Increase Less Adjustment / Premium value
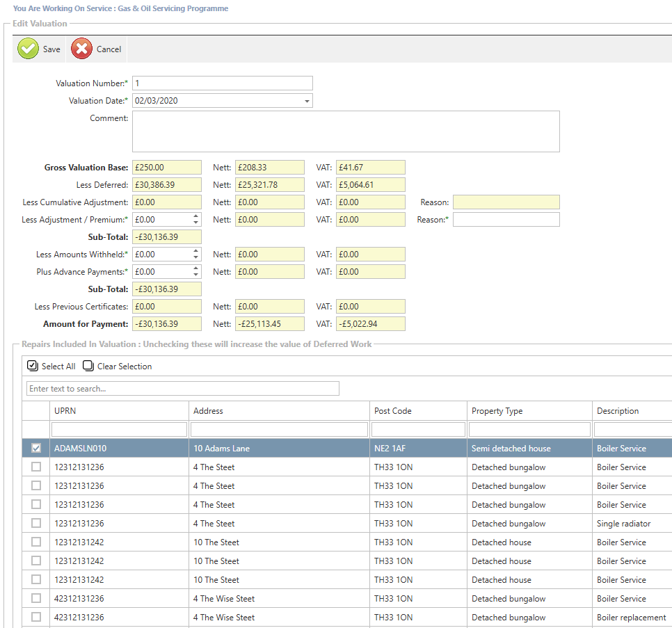 coord(196,216)
